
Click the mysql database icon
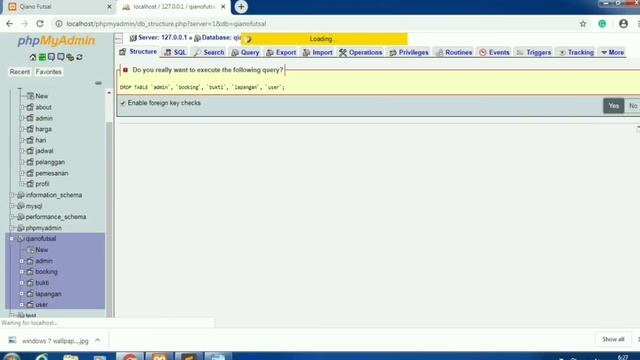20,206
